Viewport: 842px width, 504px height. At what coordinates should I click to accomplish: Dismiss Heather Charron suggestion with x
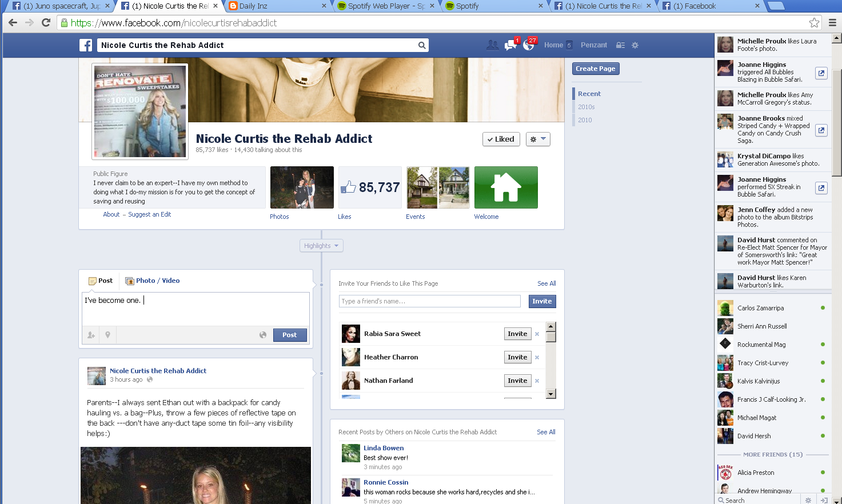pos(537,357)
